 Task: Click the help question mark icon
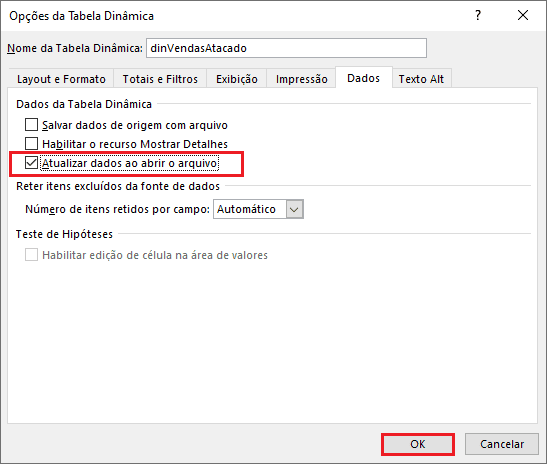click(478, 15)
